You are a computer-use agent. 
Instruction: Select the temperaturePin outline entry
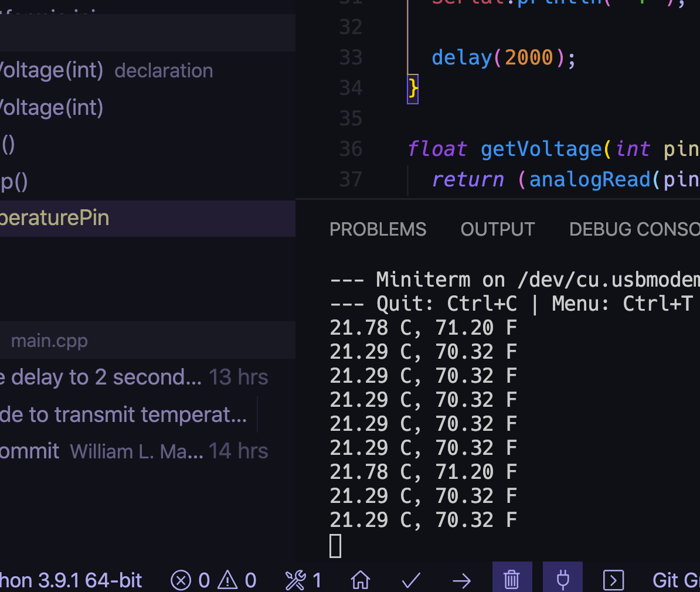point(147,218)
